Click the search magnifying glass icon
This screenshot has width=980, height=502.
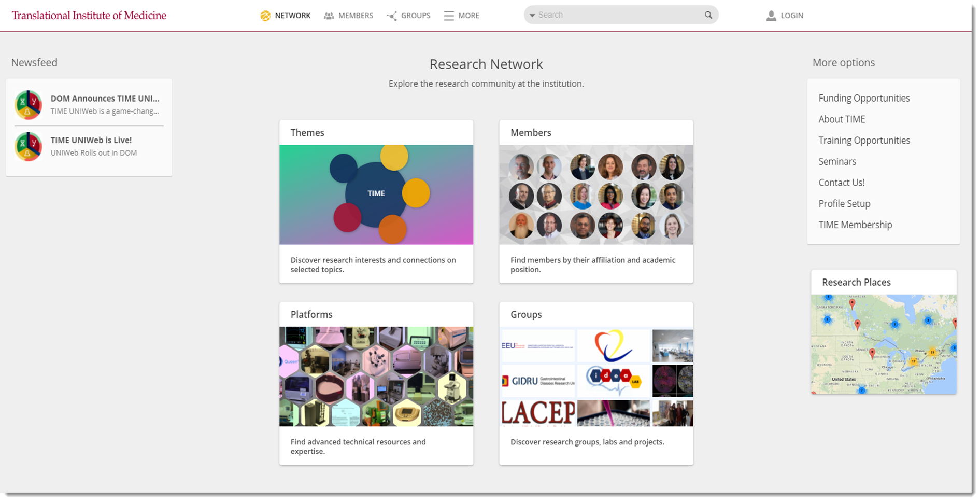tap(708, 15)
